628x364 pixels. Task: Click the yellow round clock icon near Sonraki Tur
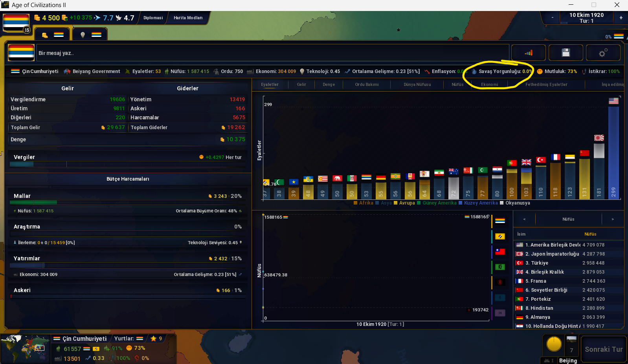tap(554, 344)
